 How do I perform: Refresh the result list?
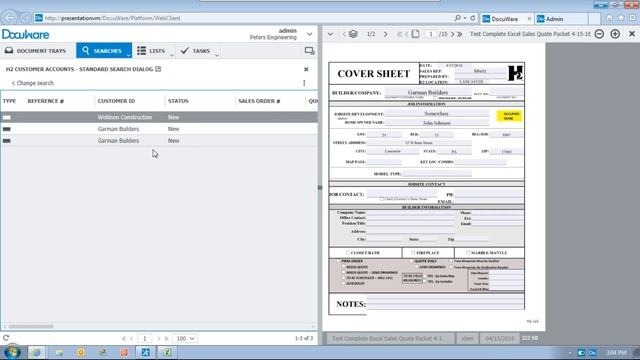[x=6, y=338]
